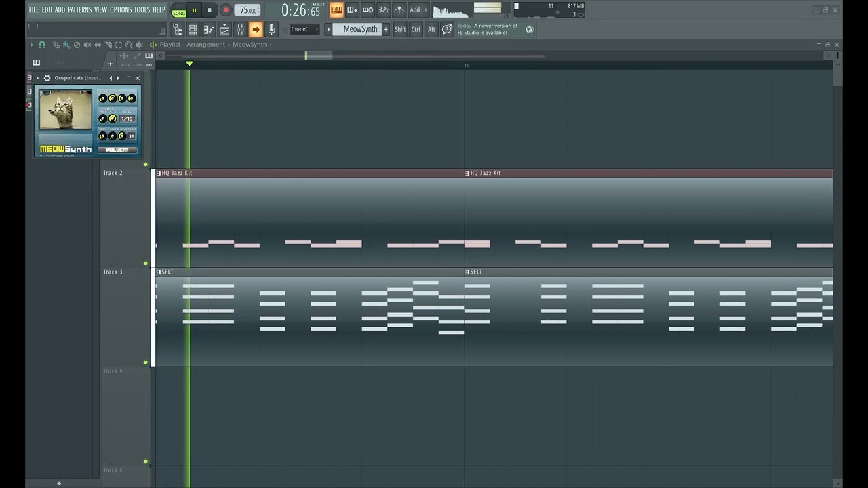Mute Track 3 using its green light

(x=146, y=363)
